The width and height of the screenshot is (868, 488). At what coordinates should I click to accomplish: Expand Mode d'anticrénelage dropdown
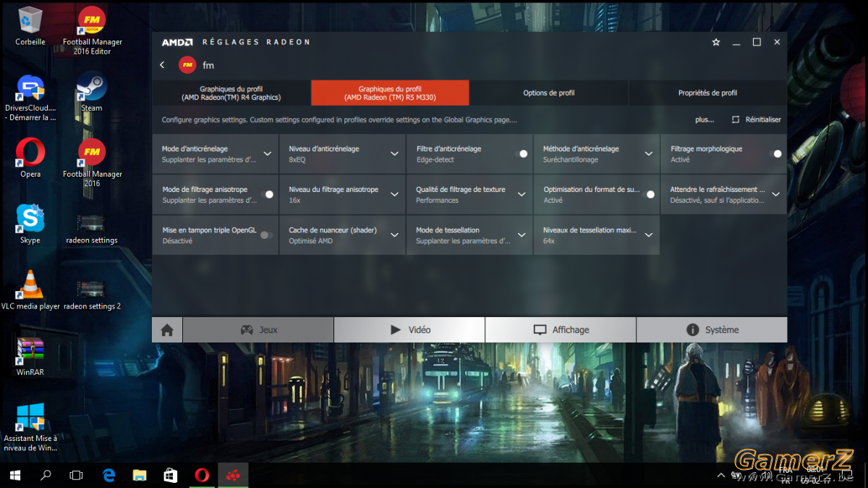(267, 153)
